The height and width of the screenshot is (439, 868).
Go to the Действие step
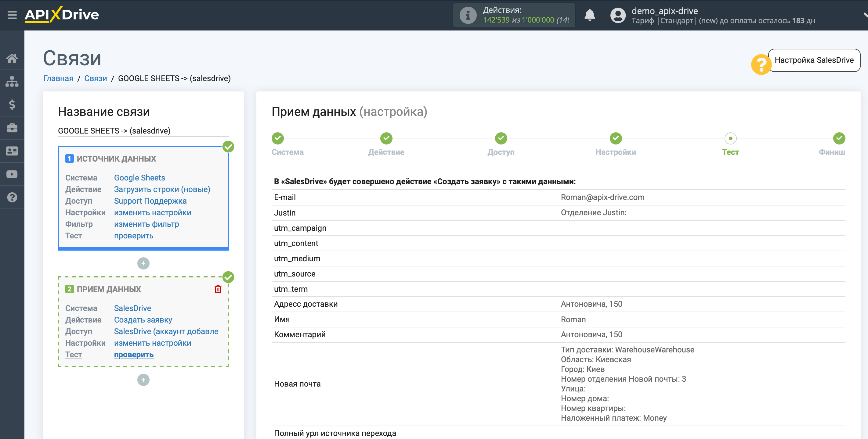click(386, 138)
